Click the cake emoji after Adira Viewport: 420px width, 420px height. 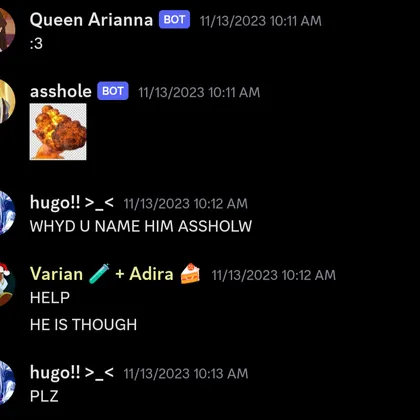[x=190, y=274]
